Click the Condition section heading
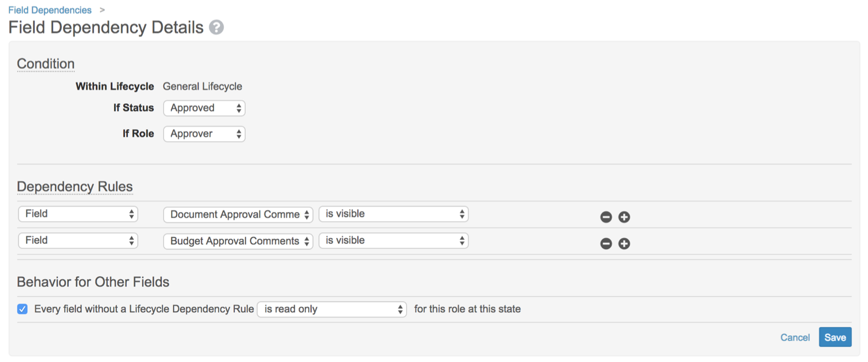The width and height of the screenshot is (868, 362). 46,64
